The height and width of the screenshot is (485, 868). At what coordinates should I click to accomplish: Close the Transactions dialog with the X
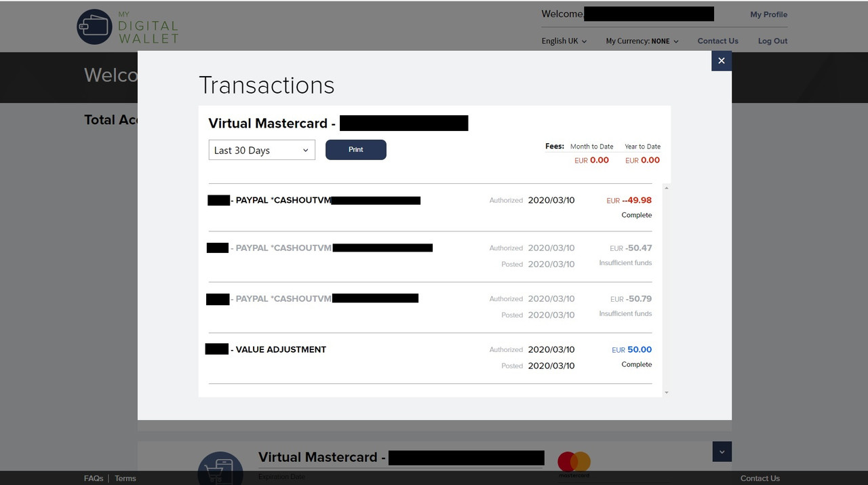tap(722, 61)
